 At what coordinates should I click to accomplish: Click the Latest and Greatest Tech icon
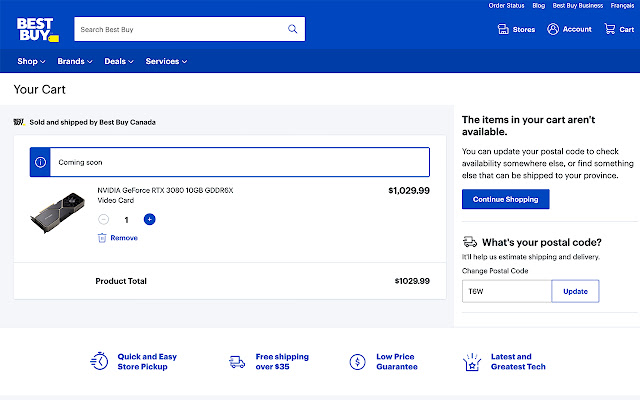(x=472, y=362)
